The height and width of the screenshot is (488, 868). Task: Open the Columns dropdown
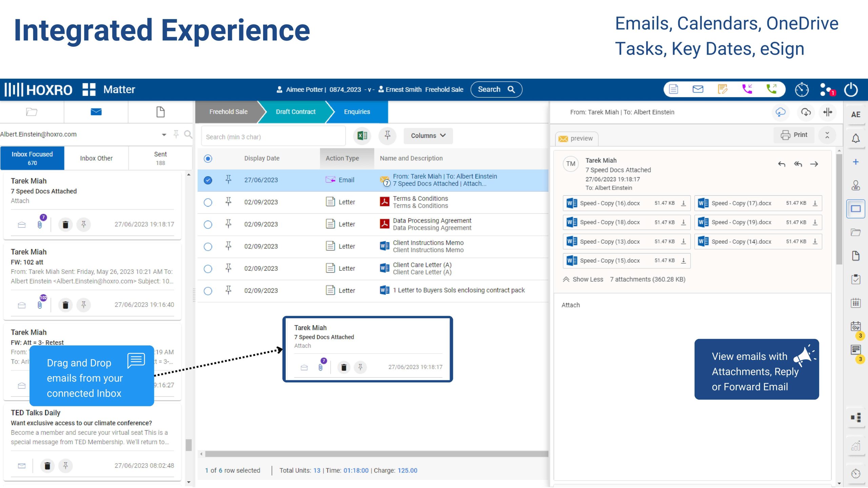(x=428, y=136)
